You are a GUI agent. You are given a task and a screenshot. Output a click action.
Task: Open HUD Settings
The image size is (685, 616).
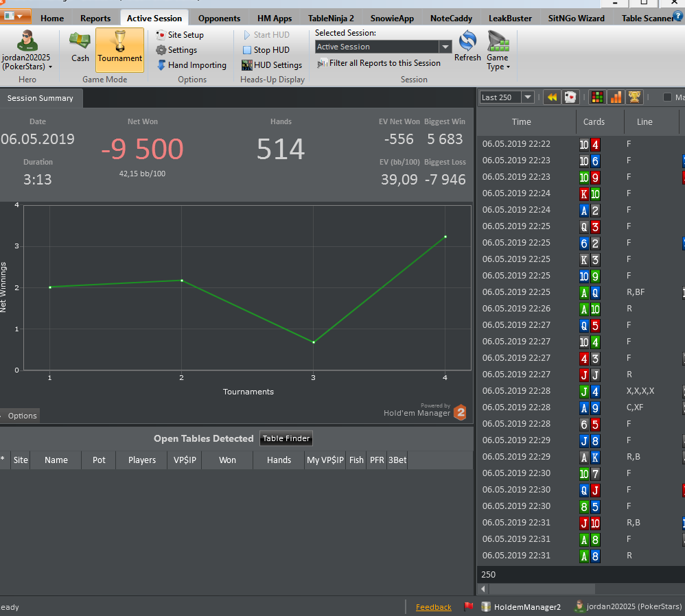pyautogui.click(x=272, y=65)
